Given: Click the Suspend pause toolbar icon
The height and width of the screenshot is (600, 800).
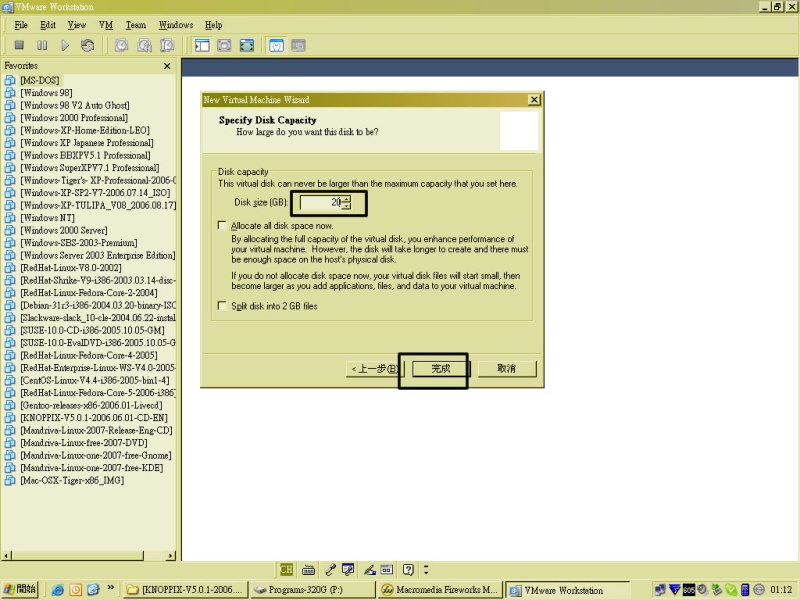Looking at the screenshot, I should point(42,45).
